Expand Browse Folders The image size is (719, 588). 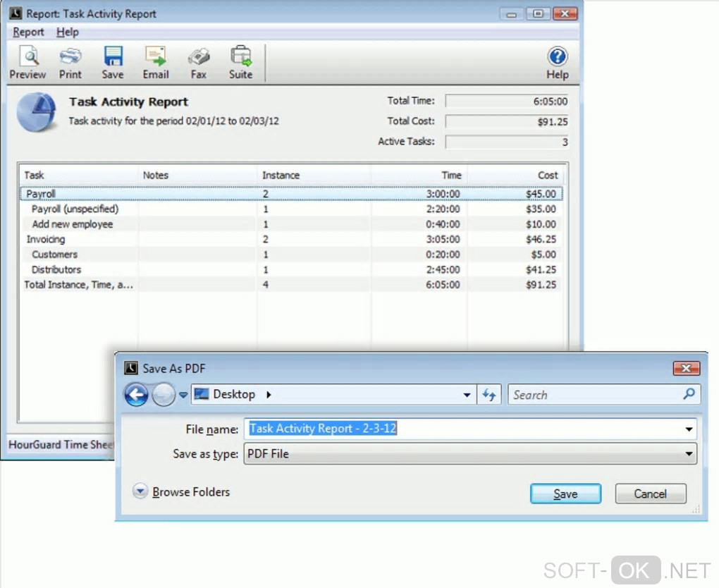182,491
